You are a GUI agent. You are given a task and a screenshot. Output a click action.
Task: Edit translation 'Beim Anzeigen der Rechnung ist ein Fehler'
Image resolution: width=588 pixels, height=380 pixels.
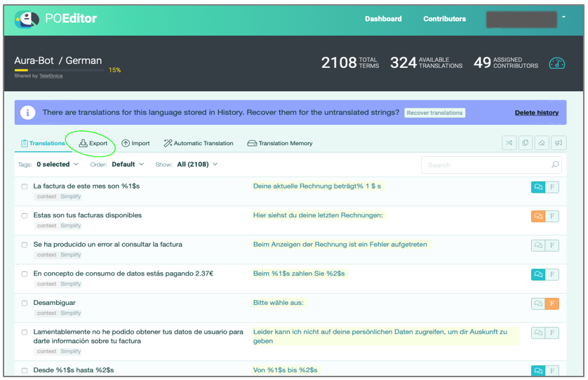tap(340, 245)
